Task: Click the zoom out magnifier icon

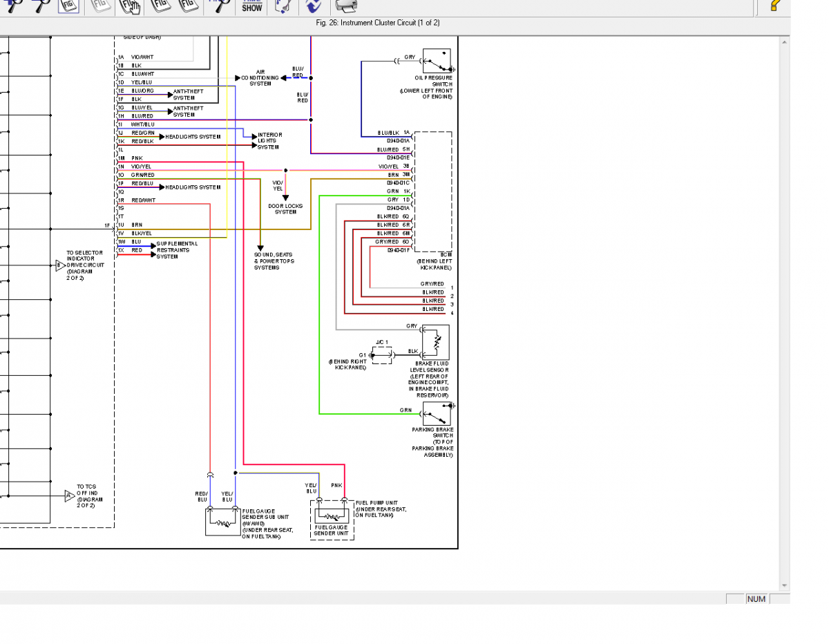Action: coord(40,6)
